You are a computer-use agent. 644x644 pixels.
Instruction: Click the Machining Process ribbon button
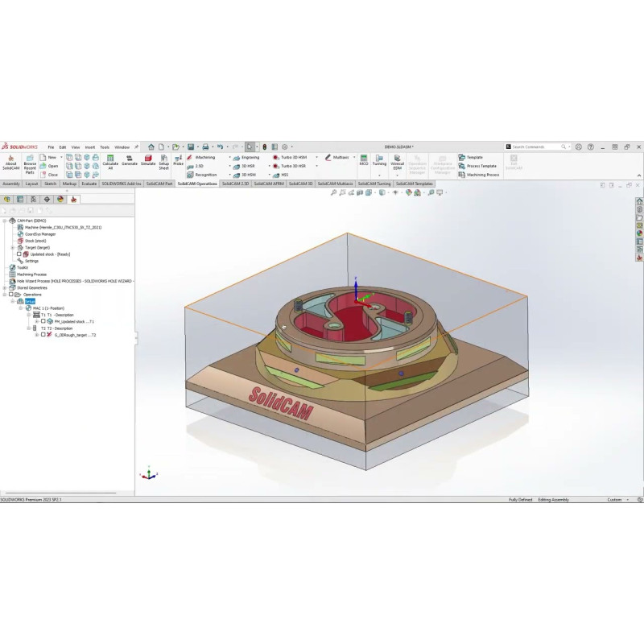[483, 175]
